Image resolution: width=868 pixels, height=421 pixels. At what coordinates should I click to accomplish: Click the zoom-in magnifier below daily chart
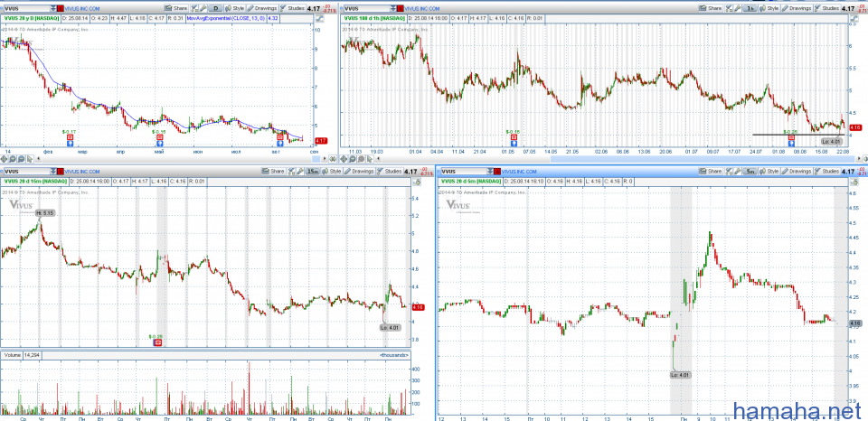(12, 159)
